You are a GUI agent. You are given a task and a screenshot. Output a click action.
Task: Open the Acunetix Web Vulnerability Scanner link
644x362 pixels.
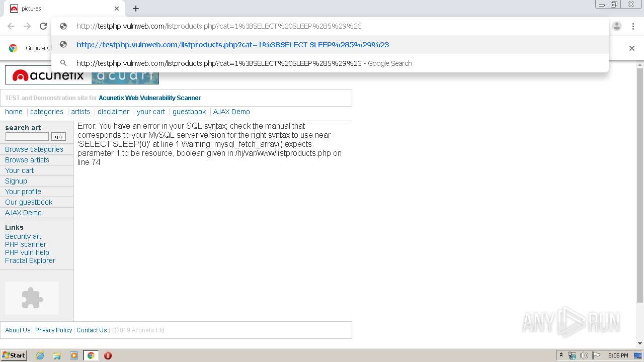pyautogui.click(x=149, y=98)
